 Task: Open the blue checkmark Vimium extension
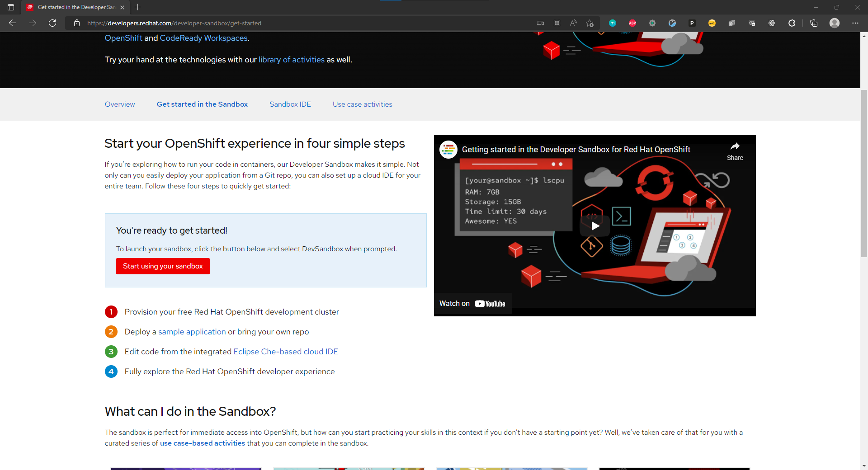[672, 23]
